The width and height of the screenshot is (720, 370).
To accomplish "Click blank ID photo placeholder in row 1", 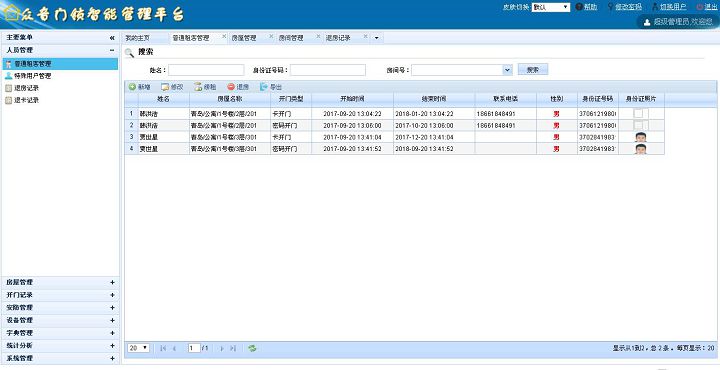I will coord(641,113).
